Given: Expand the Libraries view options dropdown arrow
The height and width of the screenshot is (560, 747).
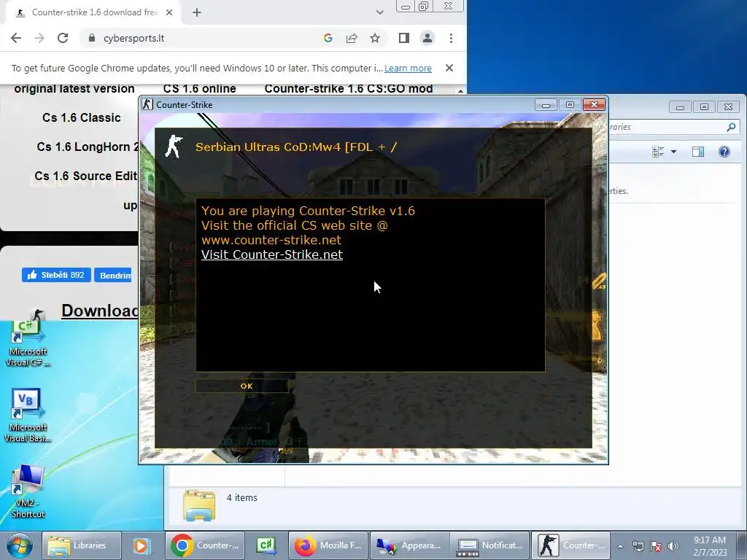Looking at the screenshot, I should point(673,152).
